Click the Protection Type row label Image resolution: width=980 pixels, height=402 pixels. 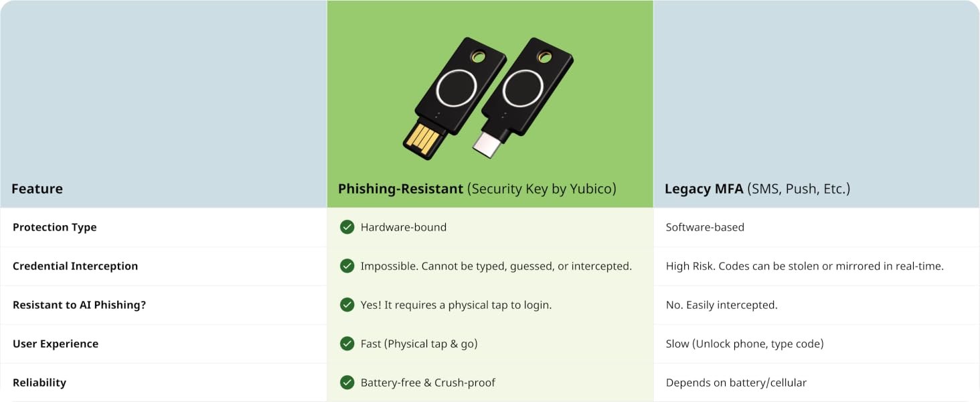point(55,227)
